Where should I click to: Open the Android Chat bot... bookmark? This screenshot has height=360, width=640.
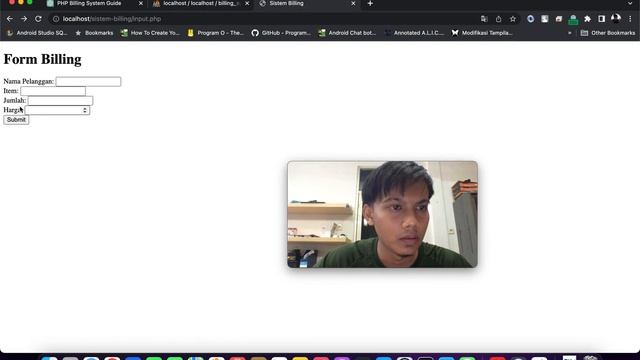tap(347, 33)
